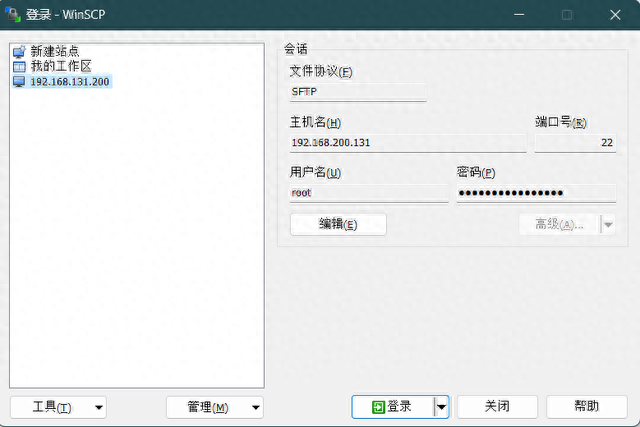The image size is (640, 427).
Task: Click the host name field 192.168.200.131
Action: (408, 143)
